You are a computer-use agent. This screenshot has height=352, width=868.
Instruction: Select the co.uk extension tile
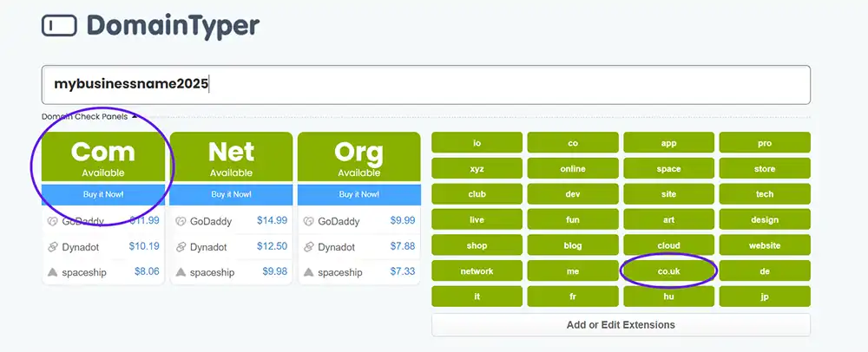pyautogui.click(x=668, y=271)
